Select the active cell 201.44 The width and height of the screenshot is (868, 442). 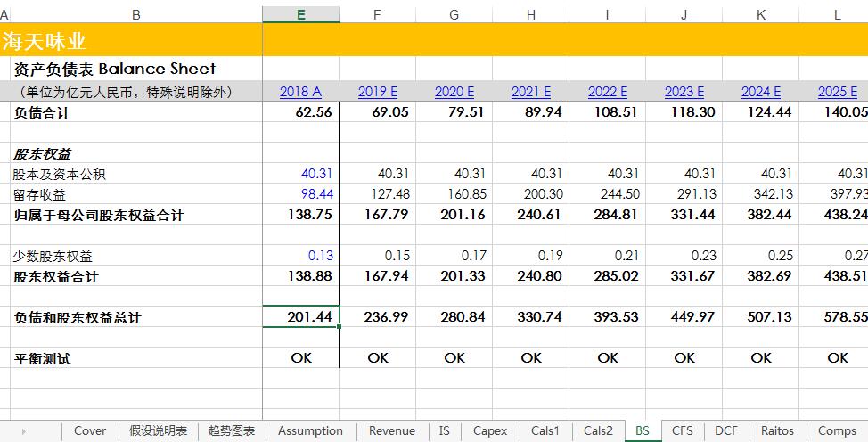[300, 317]
